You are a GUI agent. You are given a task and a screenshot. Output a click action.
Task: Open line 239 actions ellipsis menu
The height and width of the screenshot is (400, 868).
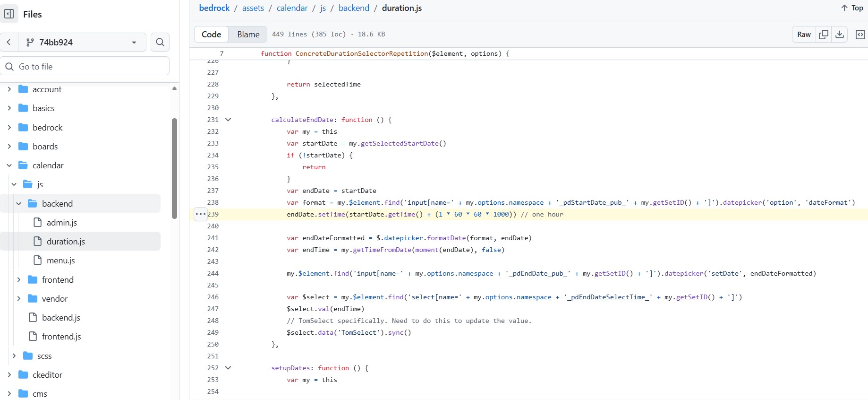click(200, 214)
